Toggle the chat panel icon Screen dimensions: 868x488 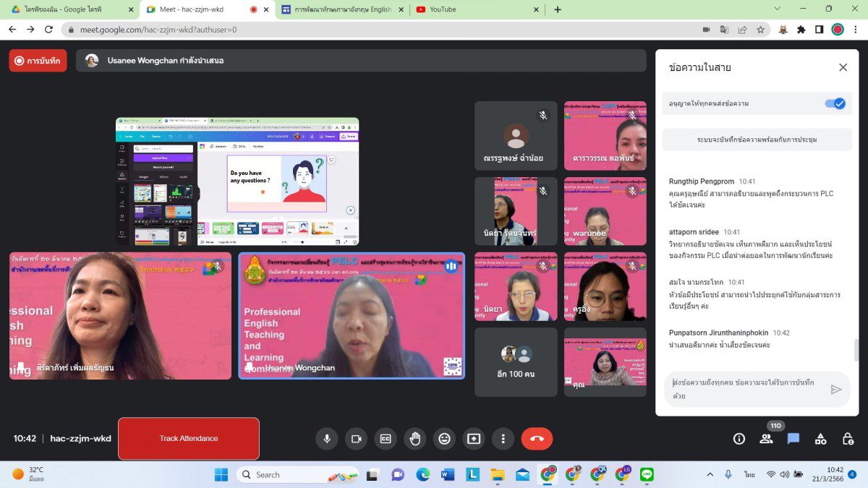click(x=793, y=438)
